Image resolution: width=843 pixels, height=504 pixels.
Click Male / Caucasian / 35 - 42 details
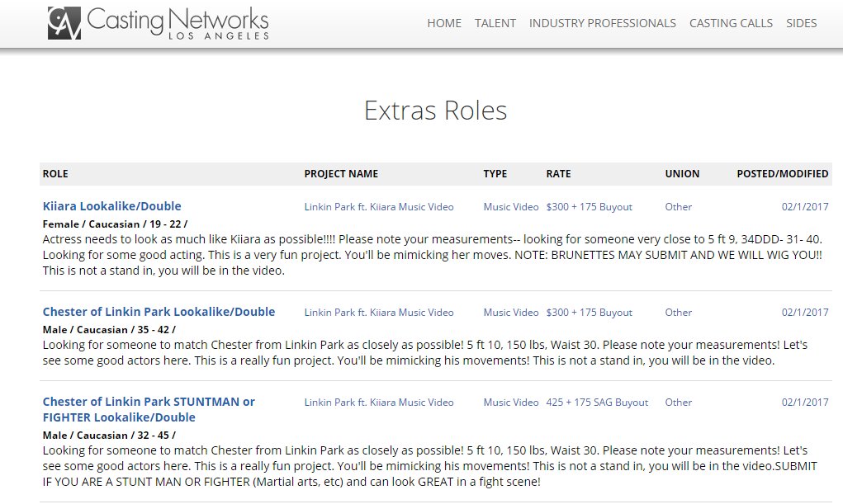tap(109, 330)
